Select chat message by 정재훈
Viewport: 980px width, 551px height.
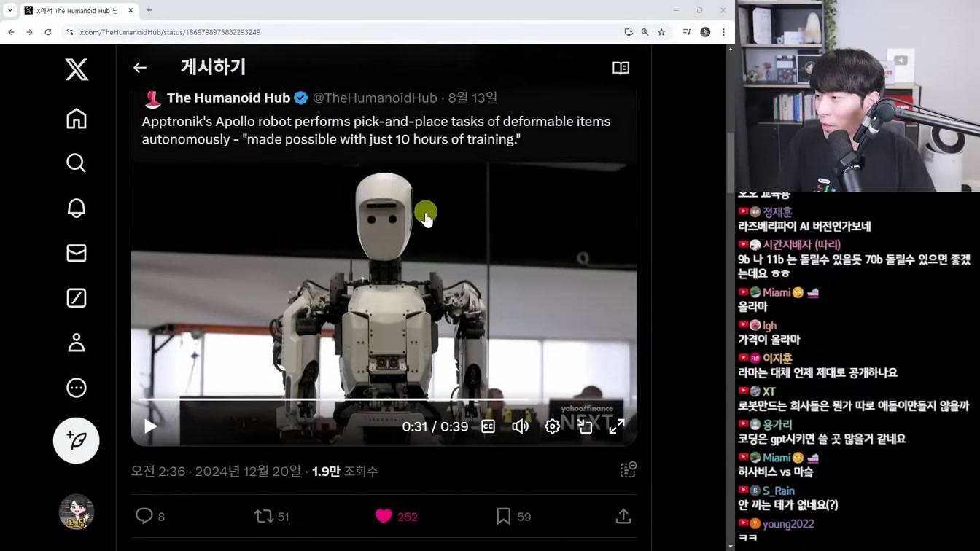804,227
